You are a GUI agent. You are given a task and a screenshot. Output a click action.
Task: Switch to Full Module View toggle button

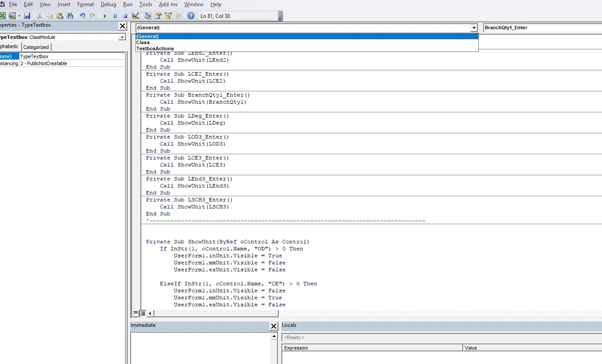point(142,313)
